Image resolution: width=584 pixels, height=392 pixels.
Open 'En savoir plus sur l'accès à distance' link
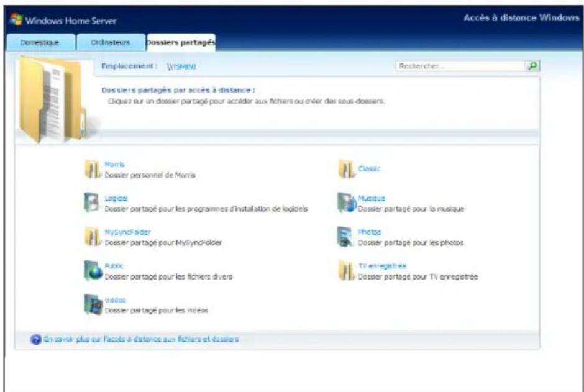141,339
